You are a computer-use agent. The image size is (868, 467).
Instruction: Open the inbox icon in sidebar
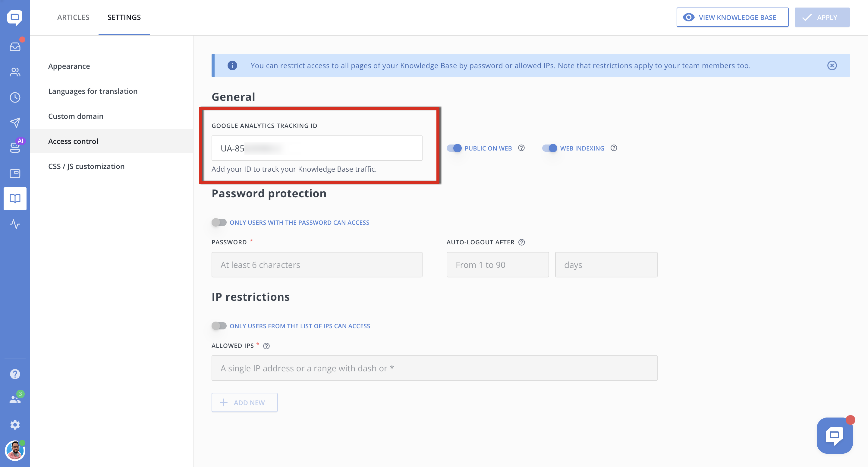[15, 46]
